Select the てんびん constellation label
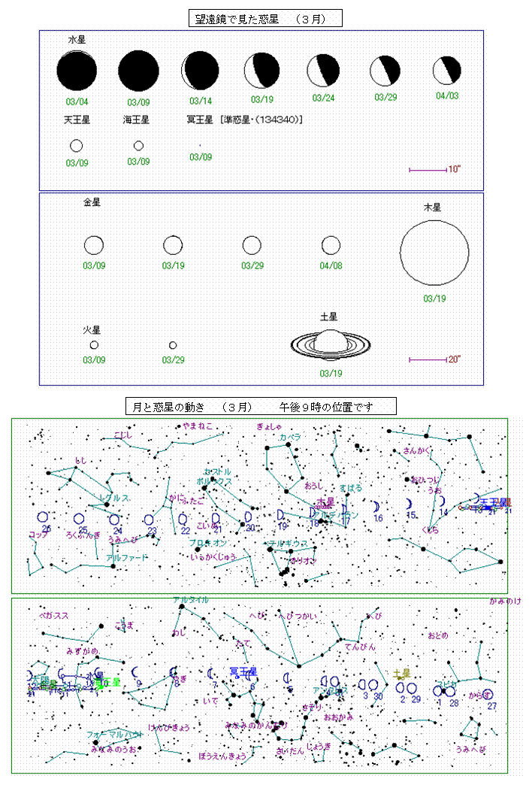 click(x=361, y=647)
